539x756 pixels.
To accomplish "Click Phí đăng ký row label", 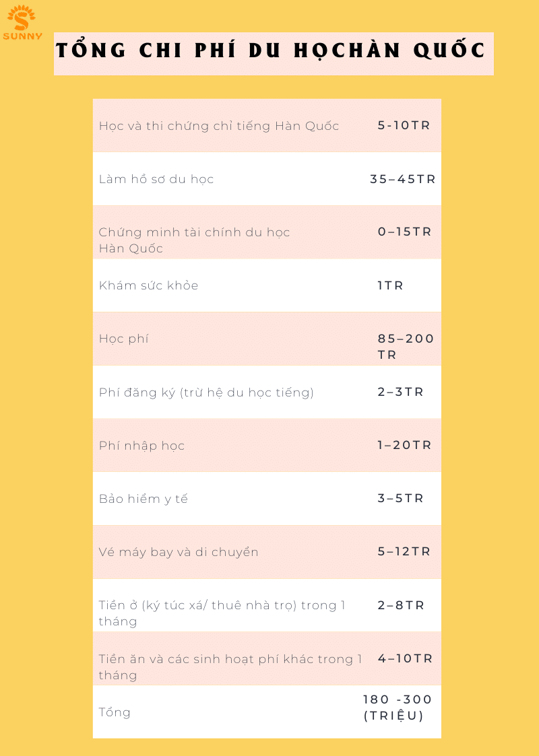I will [206, 392].
